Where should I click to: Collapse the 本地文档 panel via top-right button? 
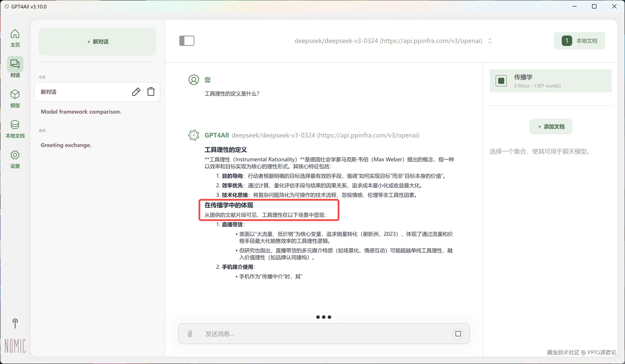tap(579, 41)
